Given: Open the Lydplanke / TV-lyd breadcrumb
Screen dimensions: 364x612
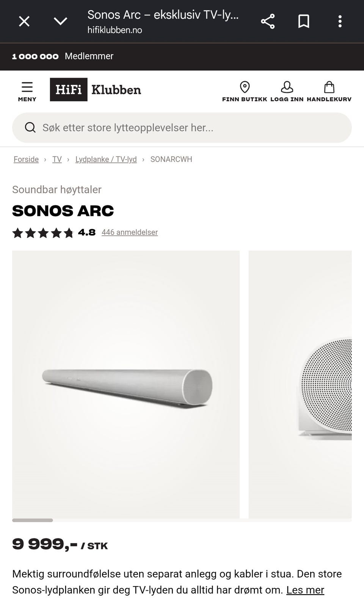Looking at the screenshot, I should (x=106, y=159).
